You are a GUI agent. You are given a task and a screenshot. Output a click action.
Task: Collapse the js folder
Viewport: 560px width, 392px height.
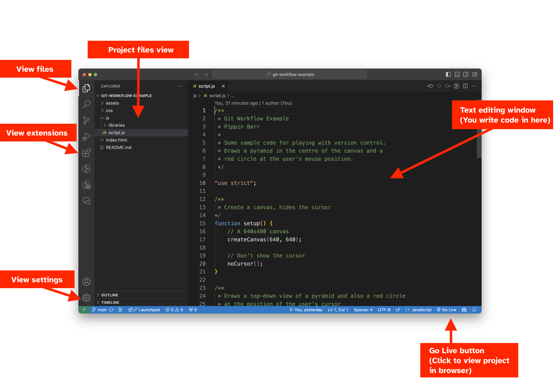pyautogui.click(x=107, y=118)
